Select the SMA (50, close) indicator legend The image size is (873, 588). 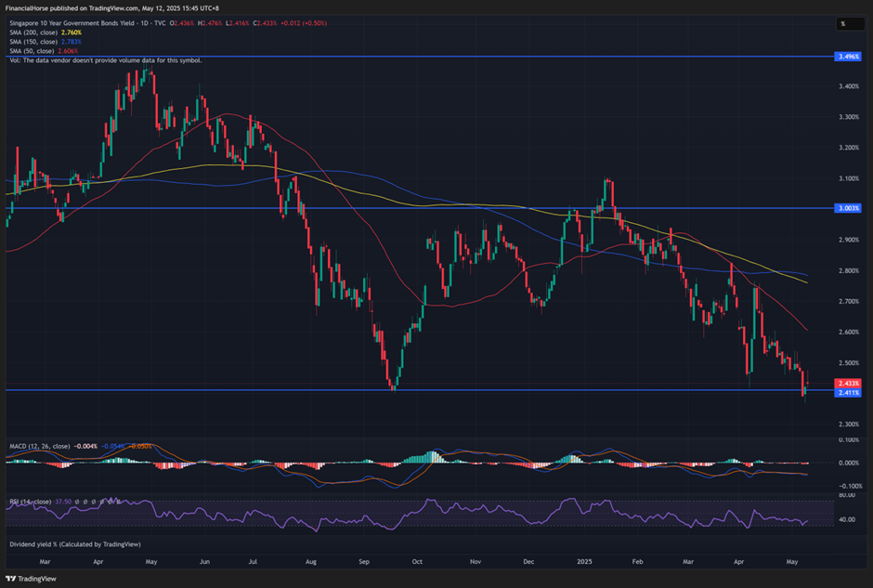click(33, 51)
